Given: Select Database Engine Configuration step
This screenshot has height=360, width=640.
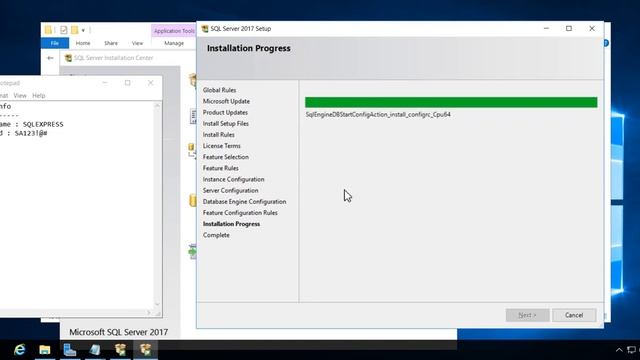Looking at the screenshot, I should pyautogui.click(x=244, y=202).
